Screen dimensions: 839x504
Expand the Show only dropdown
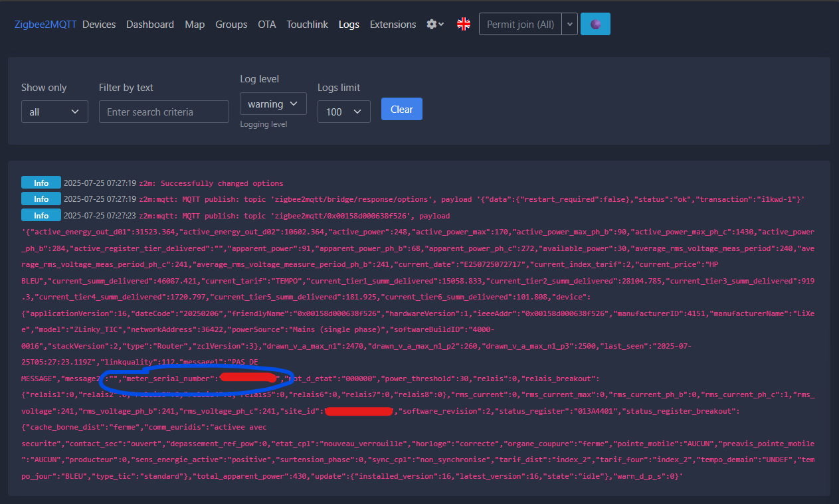(54, 112)
